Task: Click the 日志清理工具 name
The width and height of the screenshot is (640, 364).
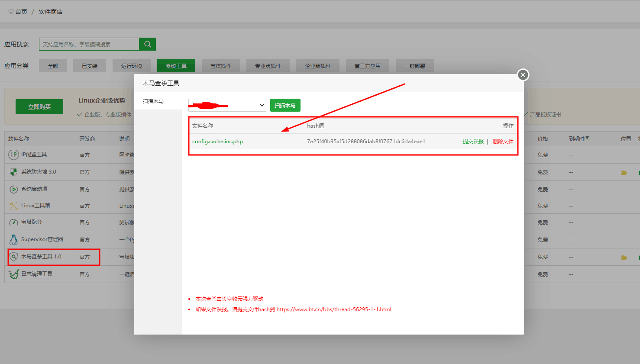Action: point(37,274)
